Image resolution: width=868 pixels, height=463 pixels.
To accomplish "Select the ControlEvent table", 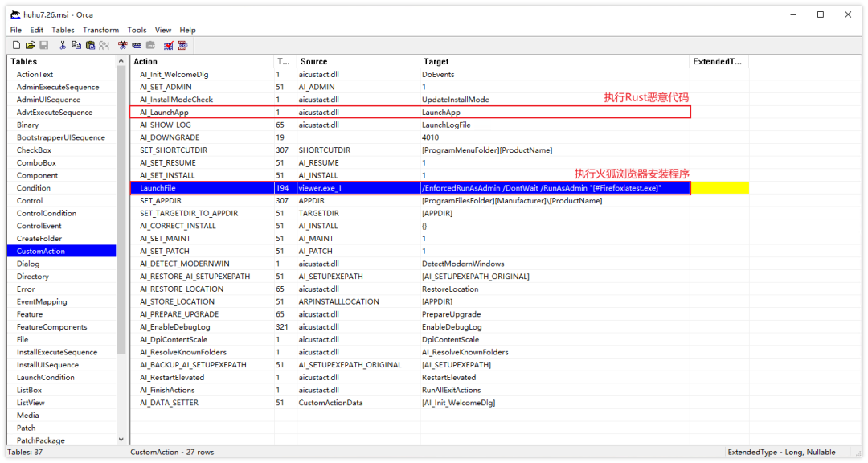I will tap(39, 226).
